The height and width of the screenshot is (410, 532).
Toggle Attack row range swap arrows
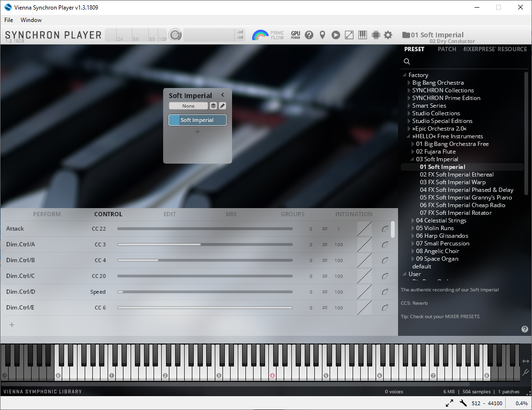click(325, 229)
